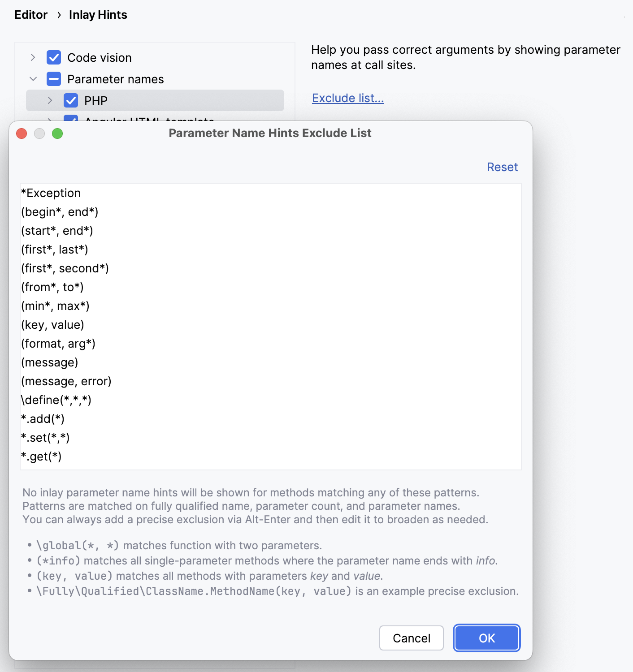Select the Inlay Hints breadcrumb
This screenshot has height=672, width=633.
[98, 14]
